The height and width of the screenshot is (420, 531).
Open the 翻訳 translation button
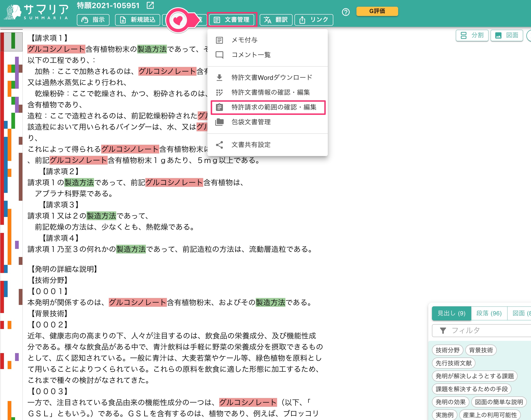[276, 20]
